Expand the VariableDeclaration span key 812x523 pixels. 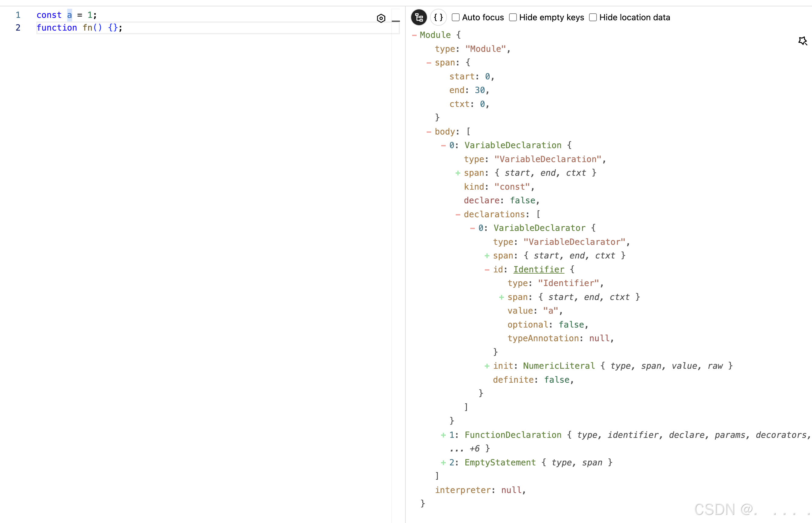click(458, 173)
